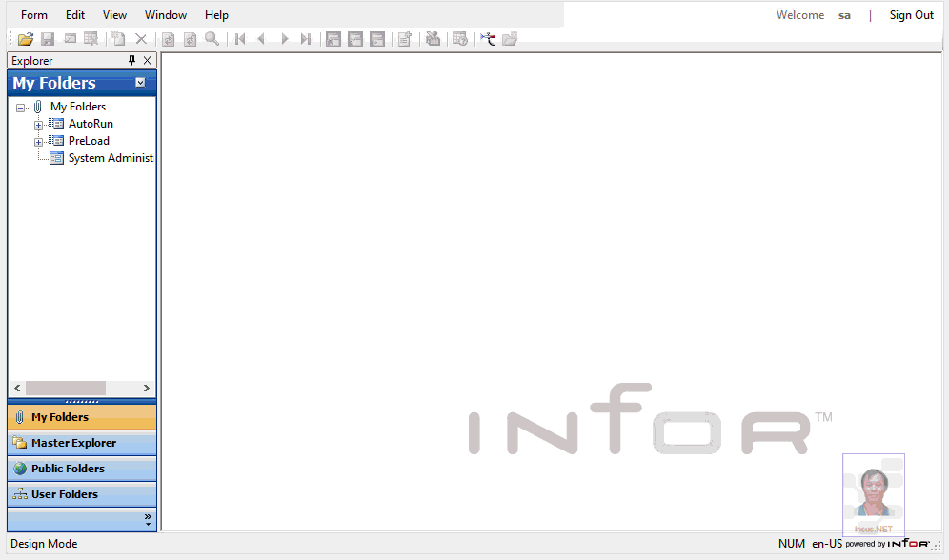
Task: Click the Explorer horizontal scrollbar right arrow
Action: tap(146, 389)
